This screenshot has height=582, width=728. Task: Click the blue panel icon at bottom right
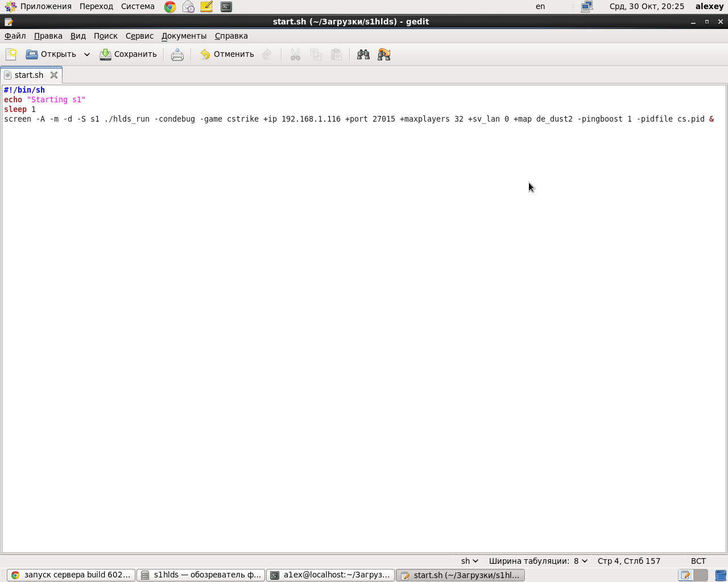point(721,575)
